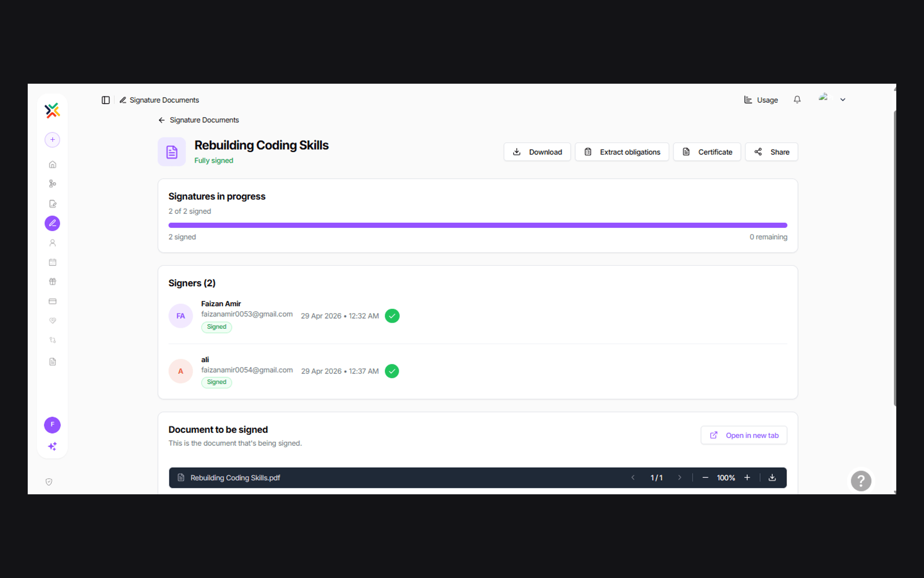Click the Share button
The height and width of the screenshot is (578, 924).
pos(772,152)
